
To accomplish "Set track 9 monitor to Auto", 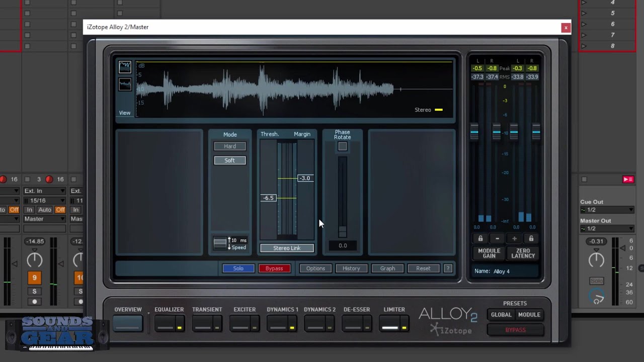I will [x=45, y=210].
